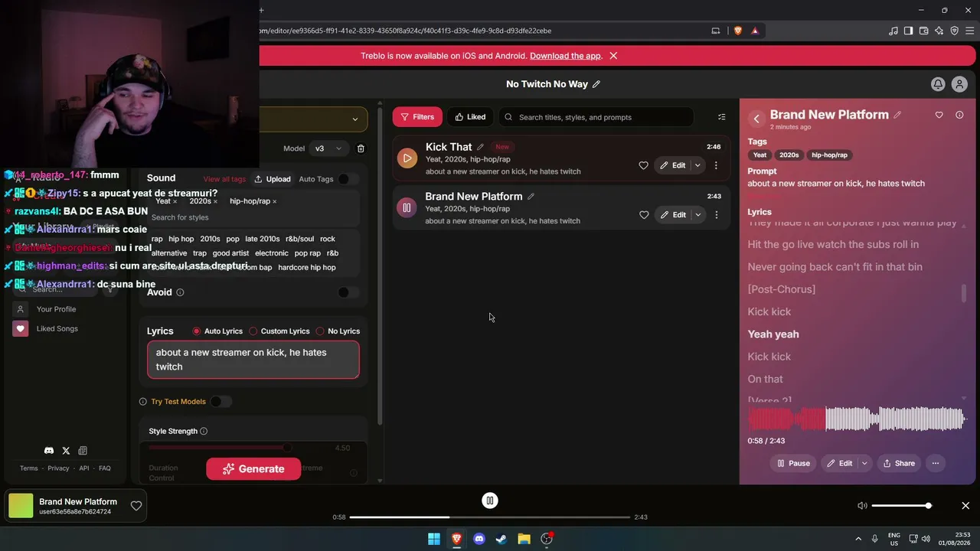Remove the hip-hop/rap style tag
Screen dimensions: 980x551
(274, 201)
